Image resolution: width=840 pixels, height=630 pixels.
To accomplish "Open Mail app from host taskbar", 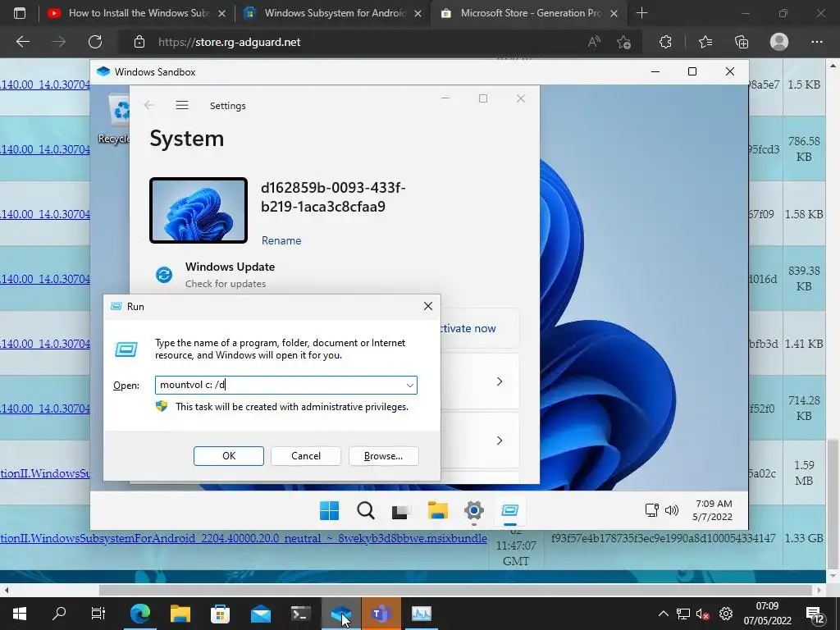I will pos(261,614).
